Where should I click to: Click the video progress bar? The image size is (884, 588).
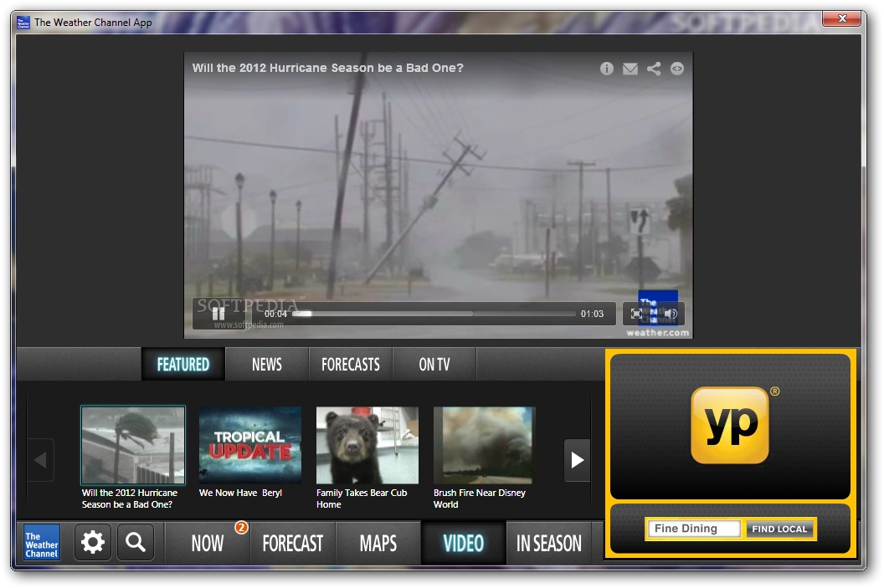pos(434,314)
